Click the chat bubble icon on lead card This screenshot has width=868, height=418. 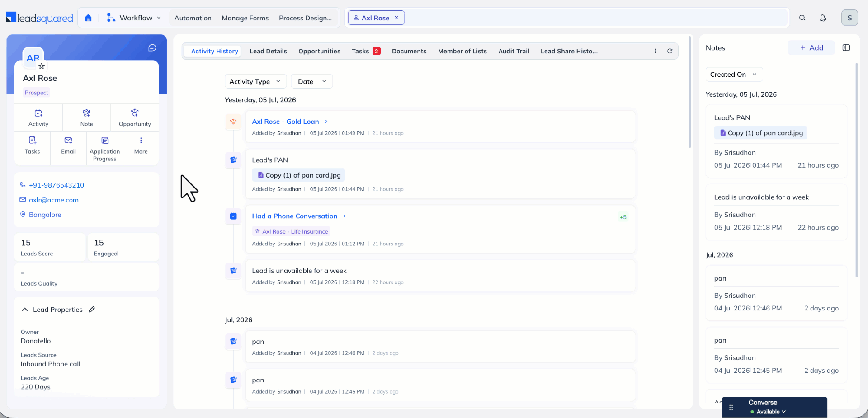tap(152, 48)
